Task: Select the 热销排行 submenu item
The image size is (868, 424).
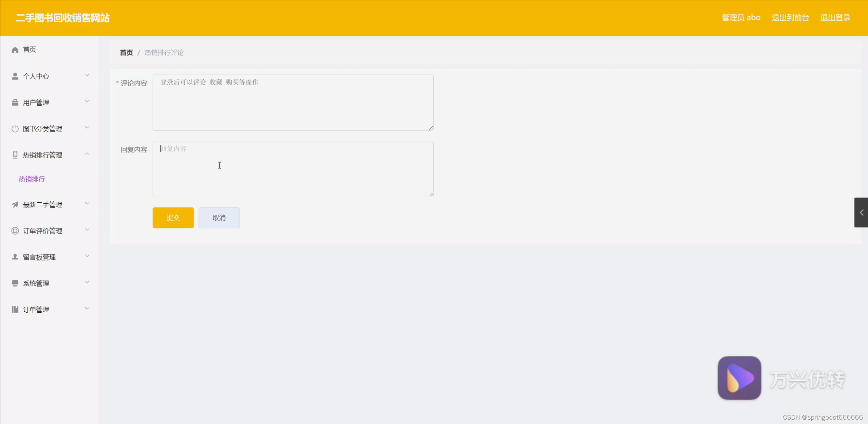Action: tap(32, 179)
